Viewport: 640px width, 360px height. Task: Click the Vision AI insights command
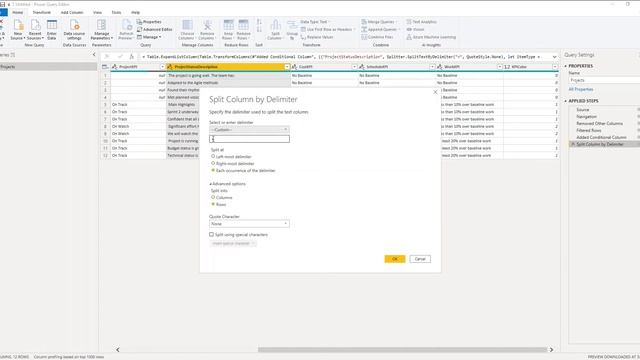pyautogui.click(x=416, y=29)
